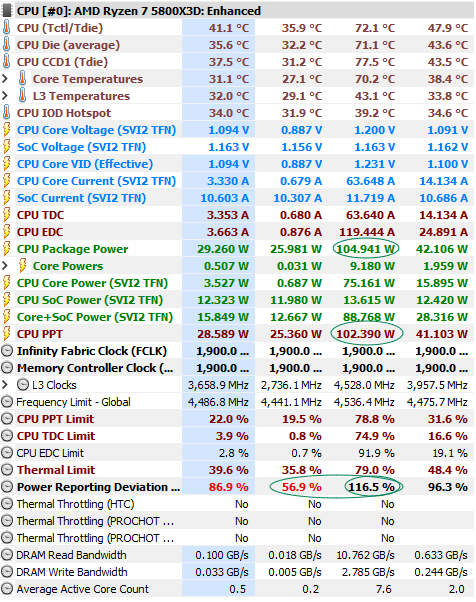The image size is (476, 602).
Task: Expand the Core Temperatures group
Action: 5,79
